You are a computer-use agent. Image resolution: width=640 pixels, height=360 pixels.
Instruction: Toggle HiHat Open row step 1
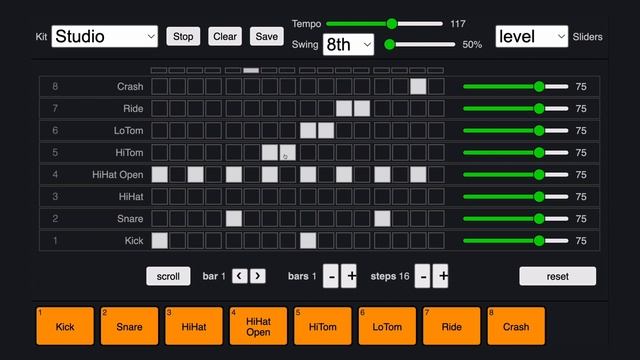click(160, 175)
